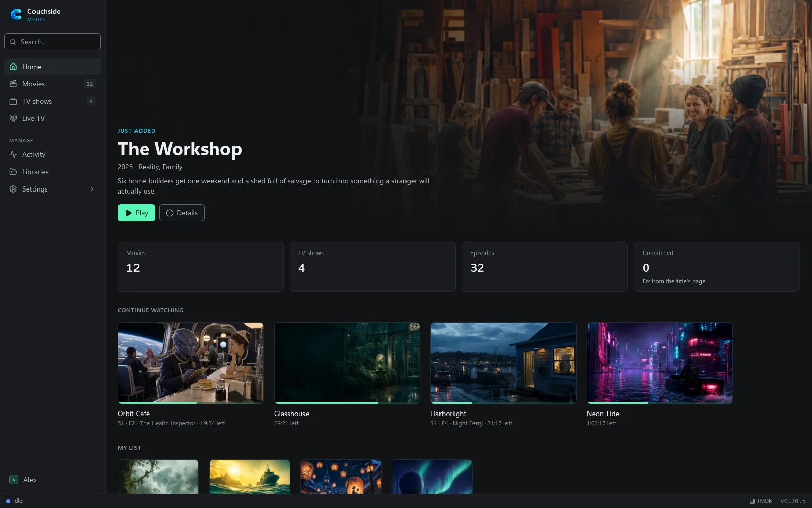Screen dimensions: 812x508
Task: Click the Movies count badge 12
Action: point(90,84)
